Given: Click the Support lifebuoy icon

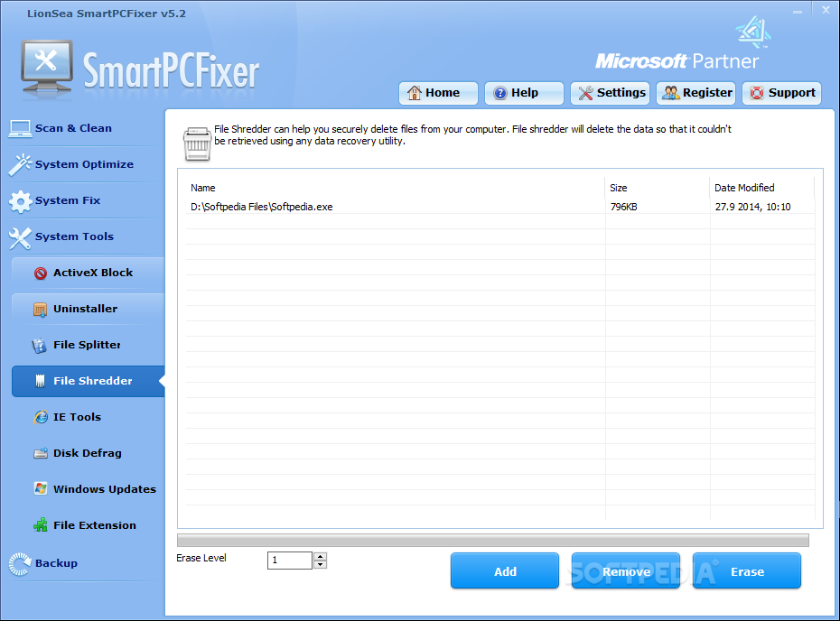Looking at the screenshot, I should coord(757,93).
